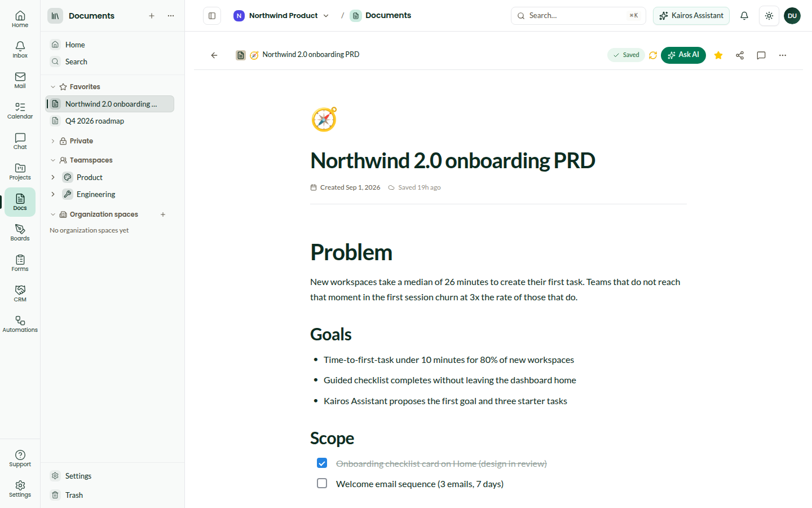The width and height of the screenshot is (812, 508).
Task: Open the Kairos Assistant
Action: click(691, 16)
